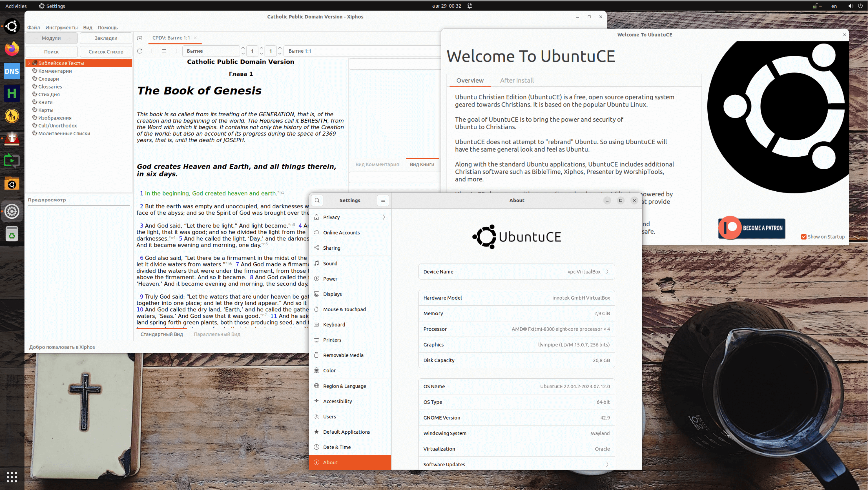Image resolution: width=868 pixels, height=490 pixels.
Task: Click Закладки button
Action: [x=106, y=38]
